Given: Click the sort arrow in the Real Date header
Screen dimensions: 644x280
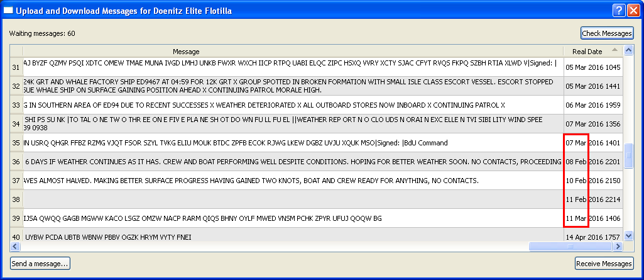Looking at the screenshot, I should point(614,50).
